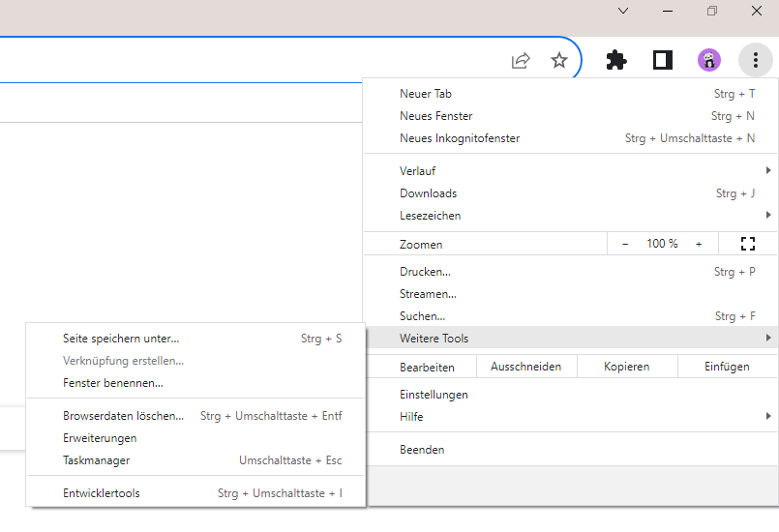Viewport: 779px width, 532px height.
Task: Open Einstellungen from the menu
Action: 434,395
